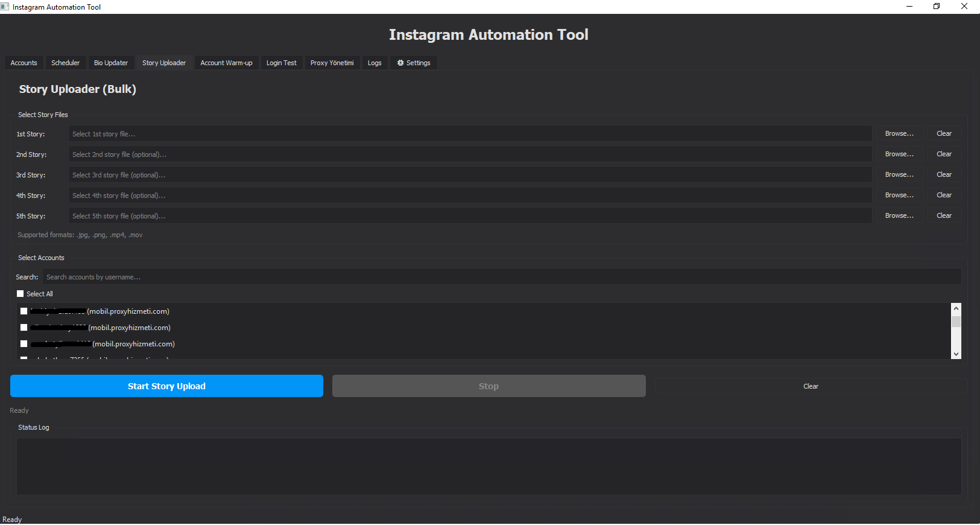
Task: Focus the 3rd story file field
Action: [470, 175]
